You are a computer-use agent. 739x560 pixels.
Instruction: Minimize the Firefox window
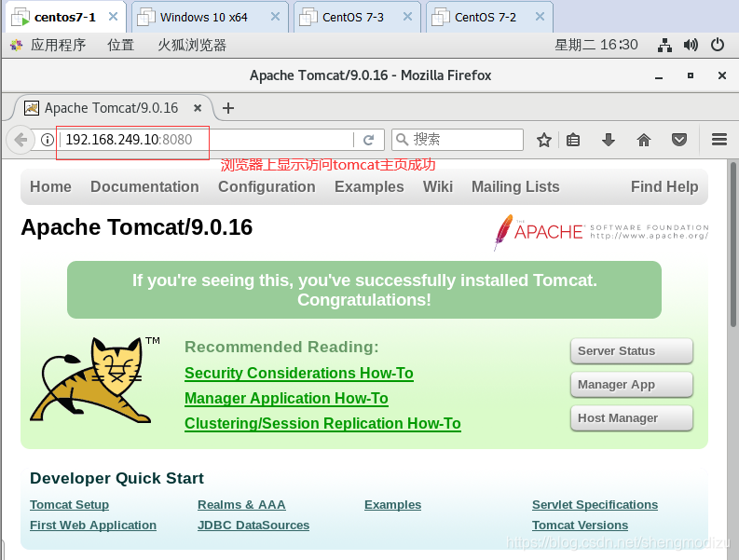(x=659, y=75)
